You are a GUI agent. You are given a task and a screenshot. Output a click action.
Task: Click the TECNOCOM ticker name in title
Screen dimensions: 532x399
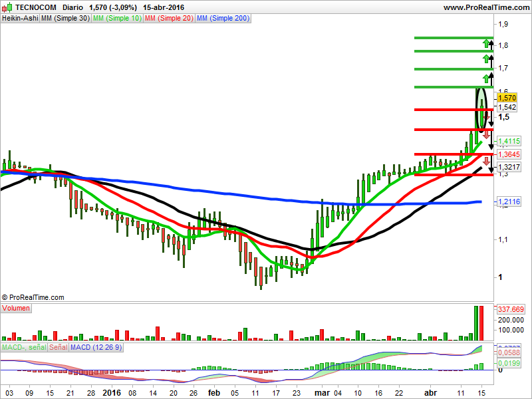pyautogui.click(x=36, y=7)
